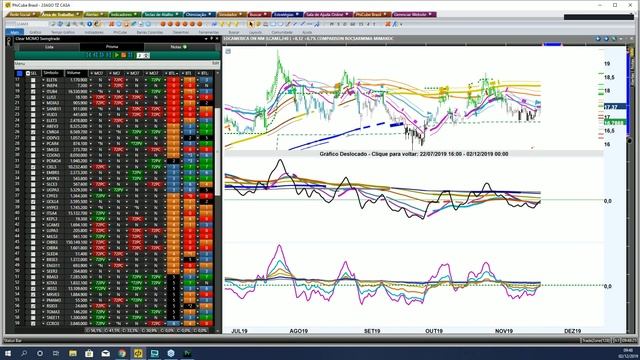Image resolution: width=640 pixels, height=360 pixels.
Task: Open Sala de Ajuda Online dropdown arrow
Action: [x=347, y=14]
